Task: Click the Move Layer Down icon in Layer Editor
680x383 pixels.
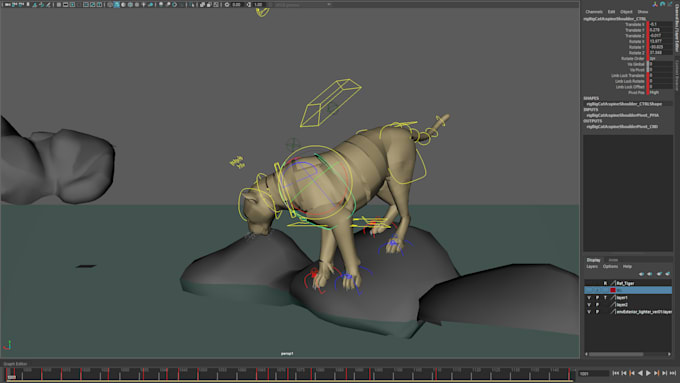Action: coord(649,274)
